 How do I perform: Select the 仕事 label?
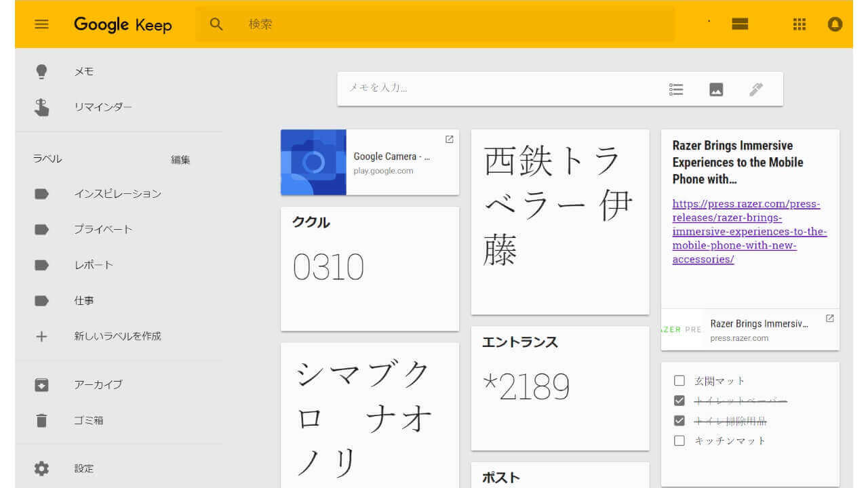[x=84, y=300]
